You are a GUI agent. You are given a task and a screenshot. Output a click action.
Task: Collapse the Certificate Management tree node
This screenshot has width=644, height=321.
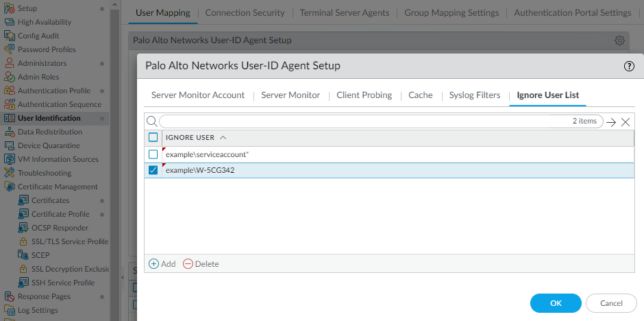(10, 187)
